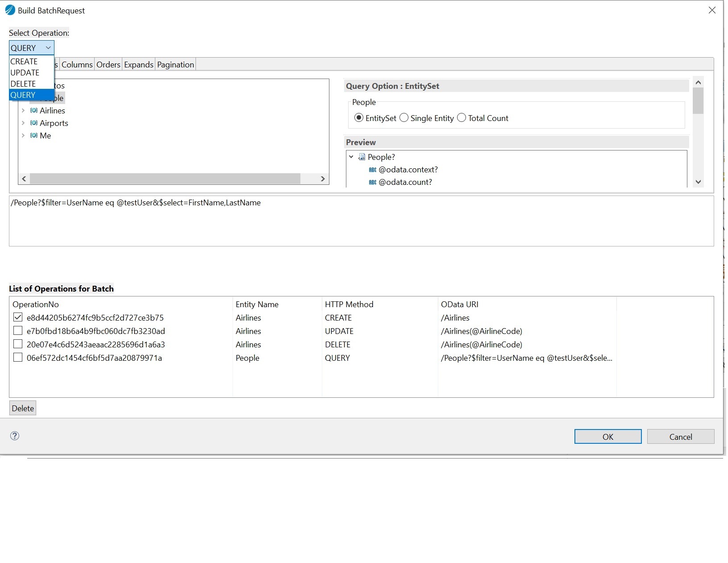The height and width of the screenshot is (563, 728).
Task: Expand the Airports tree node
Action: [x=23, y=123]
